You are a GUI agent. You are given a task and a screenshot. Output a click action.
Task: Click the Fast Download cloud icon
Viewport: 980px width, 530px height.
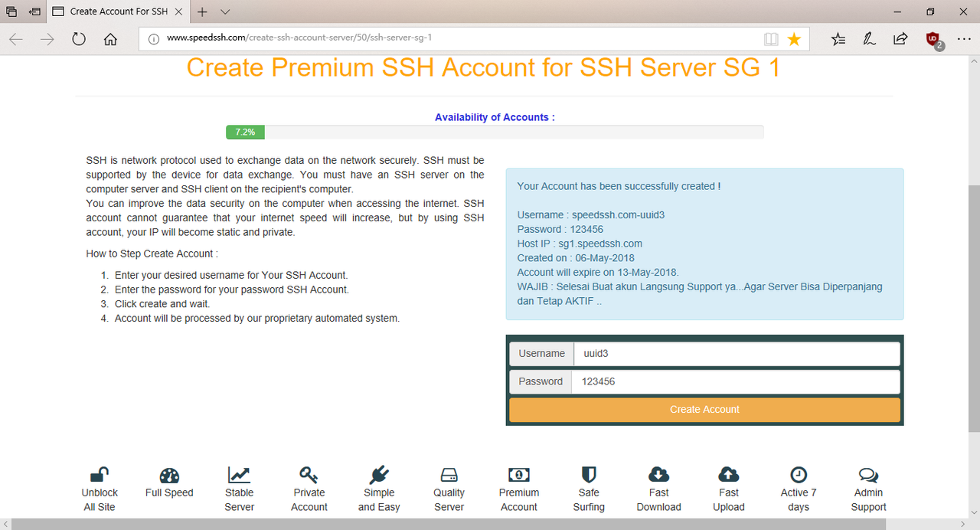(x=658, y=475)
